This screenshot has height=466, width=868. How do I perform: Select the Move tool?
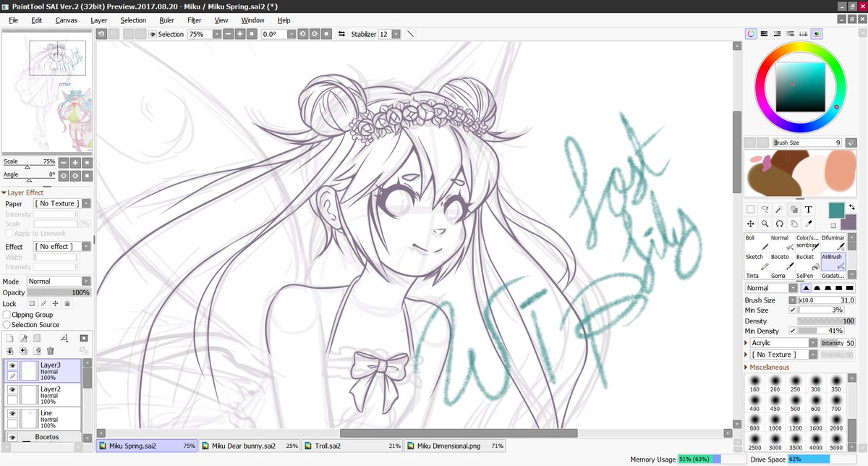click(751, 224)
